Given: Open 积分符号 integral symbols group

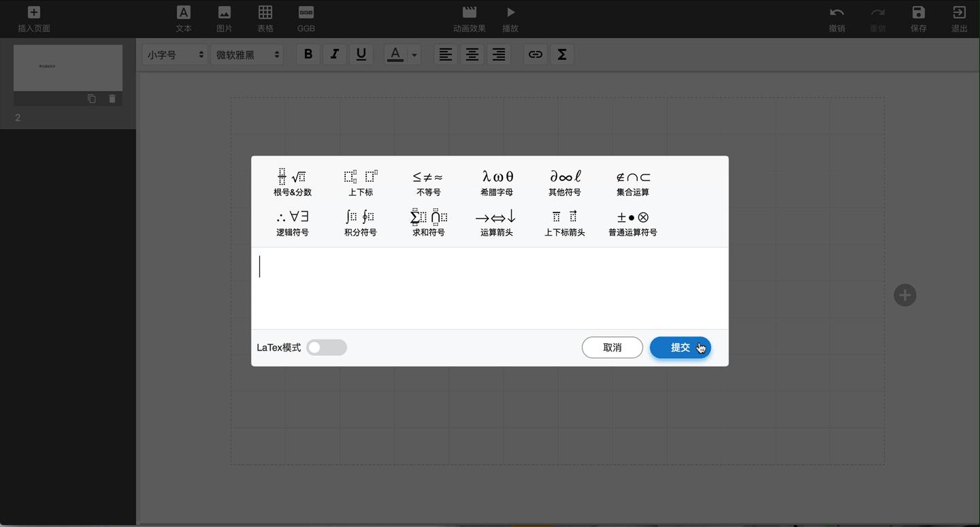Looking at the screenshot, I should (361, 223).
